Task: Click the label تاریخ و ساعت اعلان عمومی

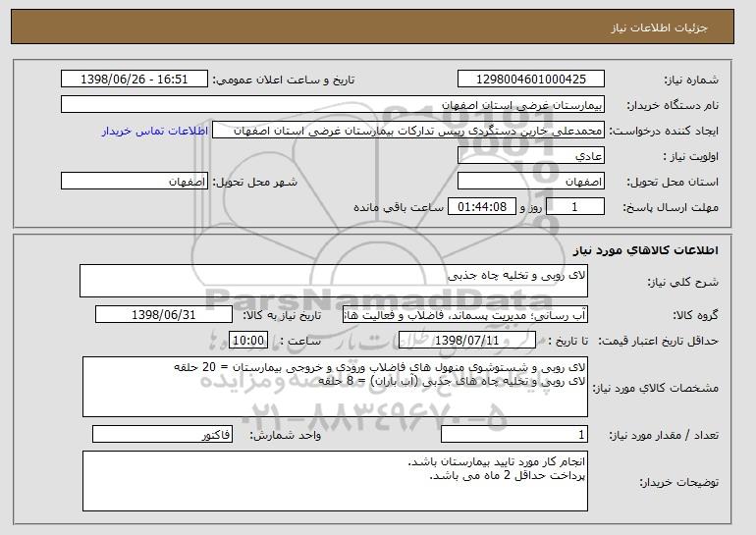Action: point(284,80)
